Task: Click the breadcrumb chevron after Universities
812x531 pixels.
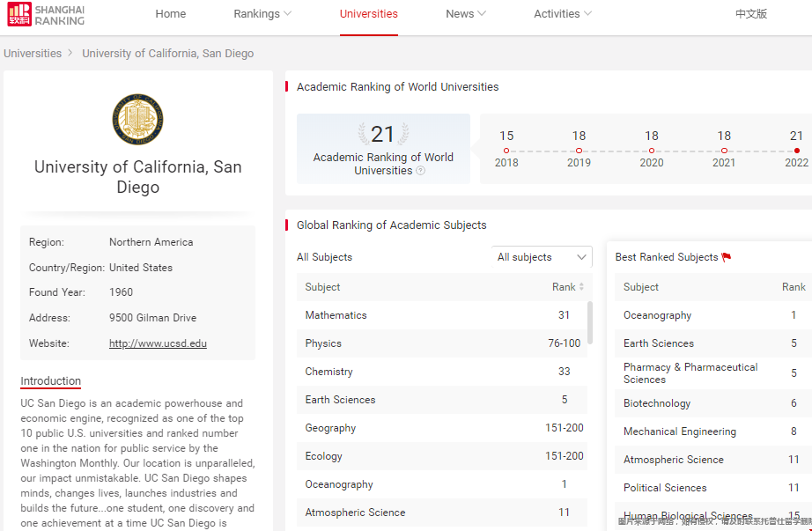Action: pos(70,53)
